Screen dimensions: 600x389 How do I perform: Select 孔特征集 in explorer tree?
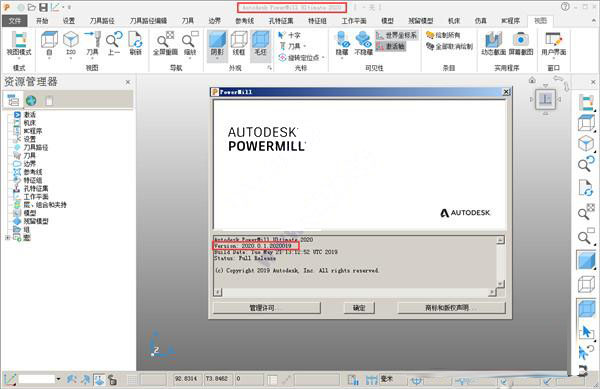click(36, 188)
